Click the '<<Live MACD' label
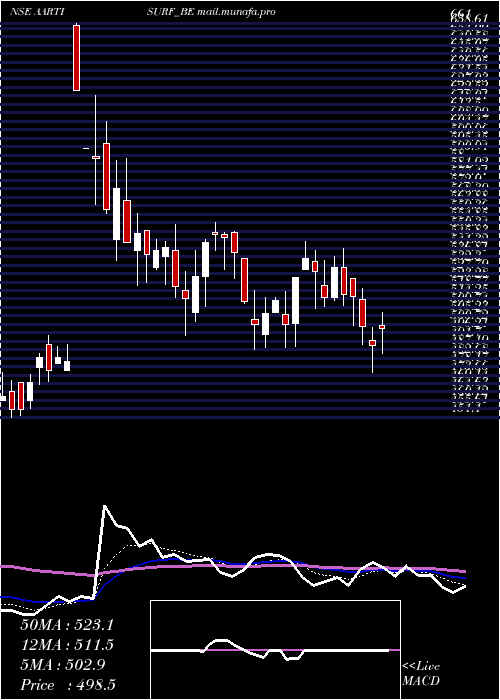The height and width of the screenshot is (700, 500). coord(421,674)
